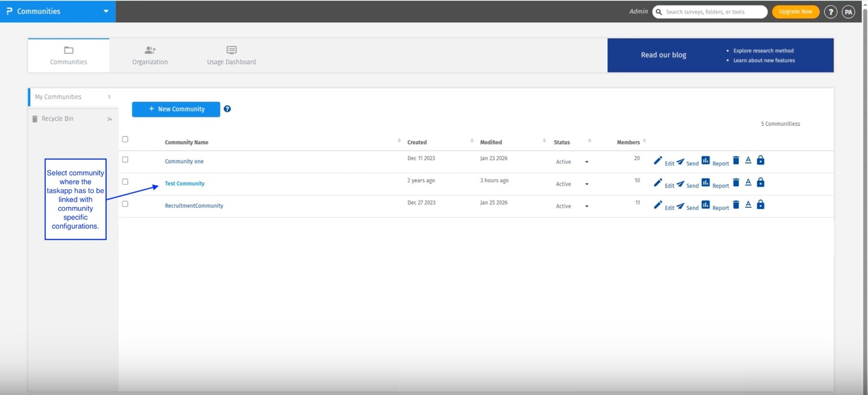Click the New Community button
This screenshot has height=395, width=868.
click(x=176, y=109)
